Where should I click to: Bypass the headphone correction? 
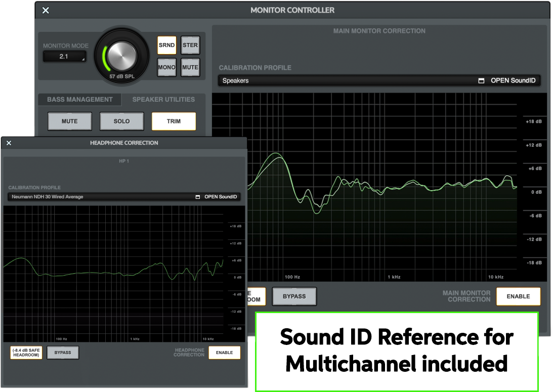(x=63, y=353)
